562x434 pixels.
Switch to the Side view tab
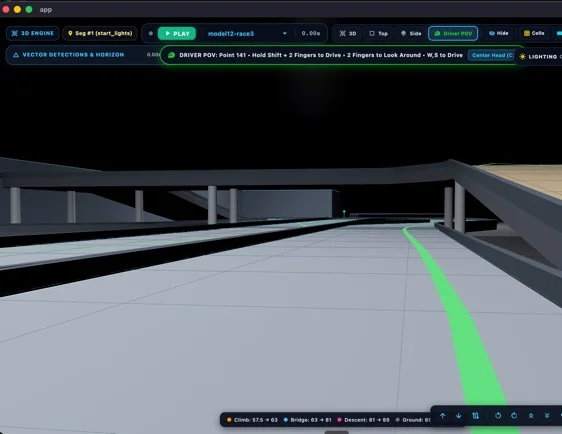[x=411, y=33]
